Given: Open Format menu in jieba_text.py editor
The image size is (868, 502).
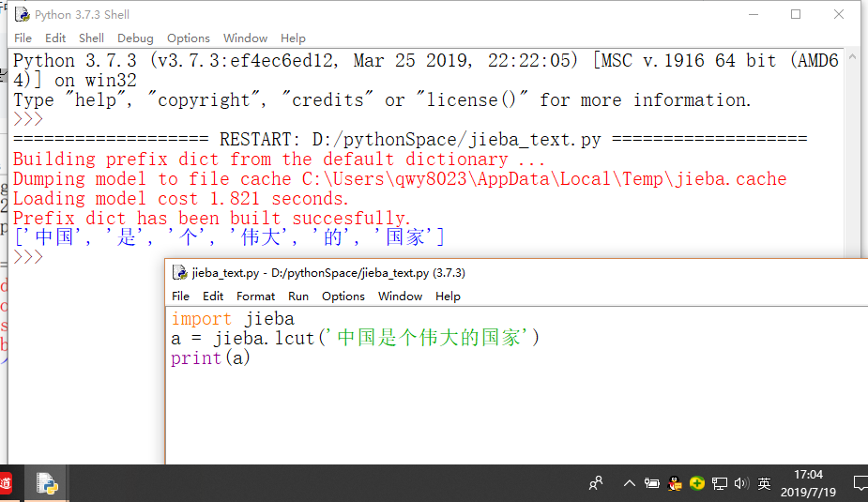Looking at the screenshot, I should [255, 297].
